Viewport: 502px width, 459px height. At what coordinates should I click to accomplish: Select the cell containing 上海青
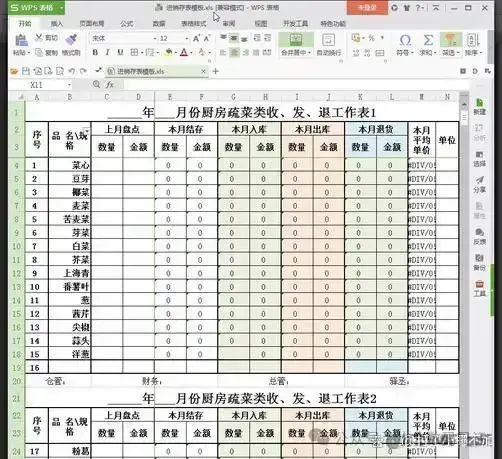[70, 273]
